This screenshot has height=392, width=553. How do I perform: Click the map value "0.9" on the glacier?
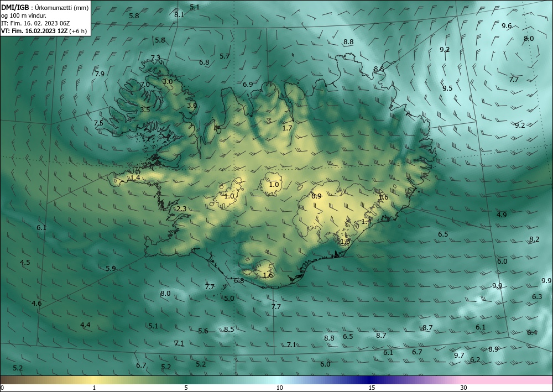317,196
